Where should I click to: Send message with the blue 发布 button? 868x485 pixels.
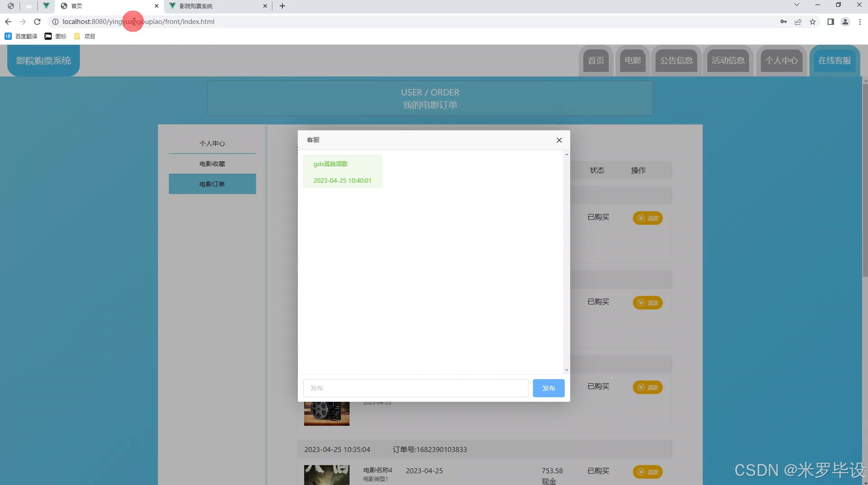click(x=548, y=388)
